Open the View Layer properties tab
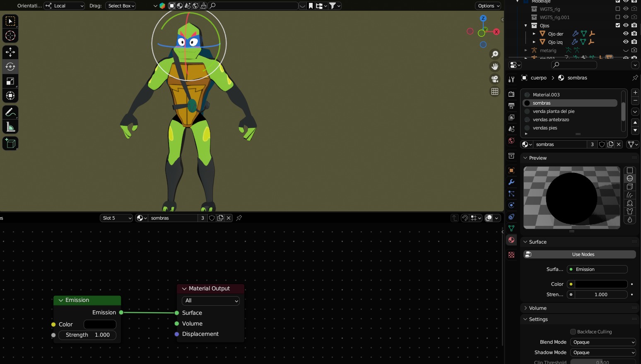Image resolution: width=641 pixels, height=364 pixels. (x=511, y=117)
